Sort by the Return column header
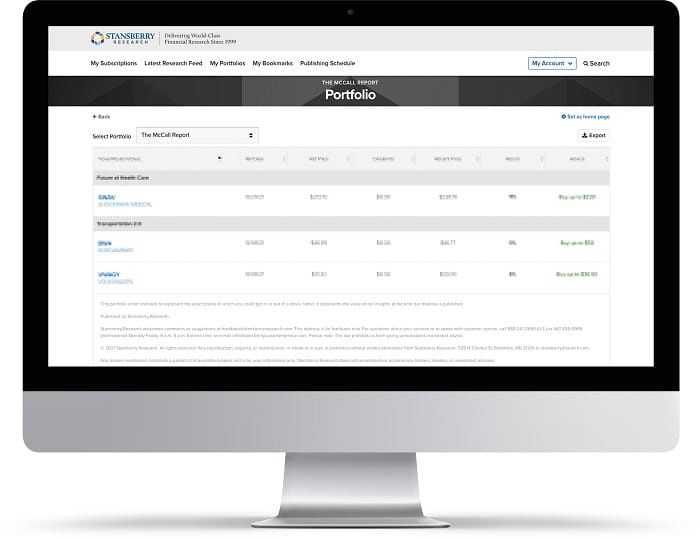The width and height of the screenshot is (700, 538). tap(512, 159)
